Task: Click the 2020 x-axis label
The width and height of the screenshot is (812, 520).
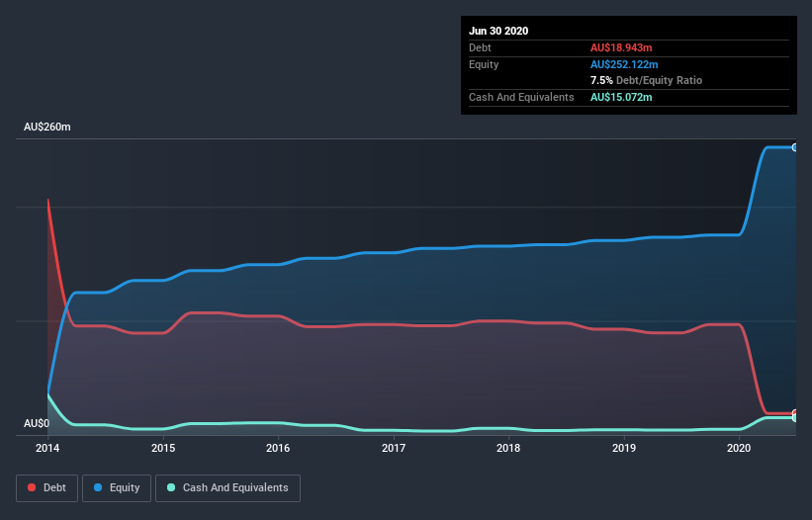Action: tap(739, 448)
